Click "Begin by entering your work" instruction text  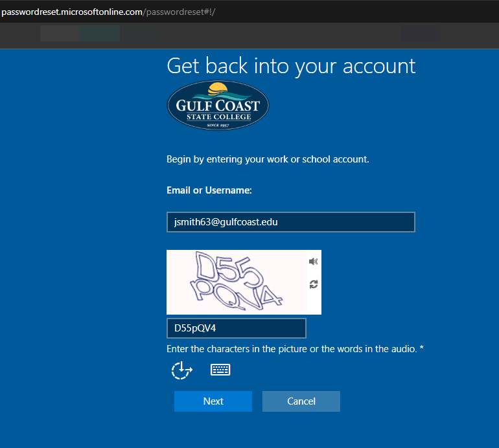click(268, 159)
